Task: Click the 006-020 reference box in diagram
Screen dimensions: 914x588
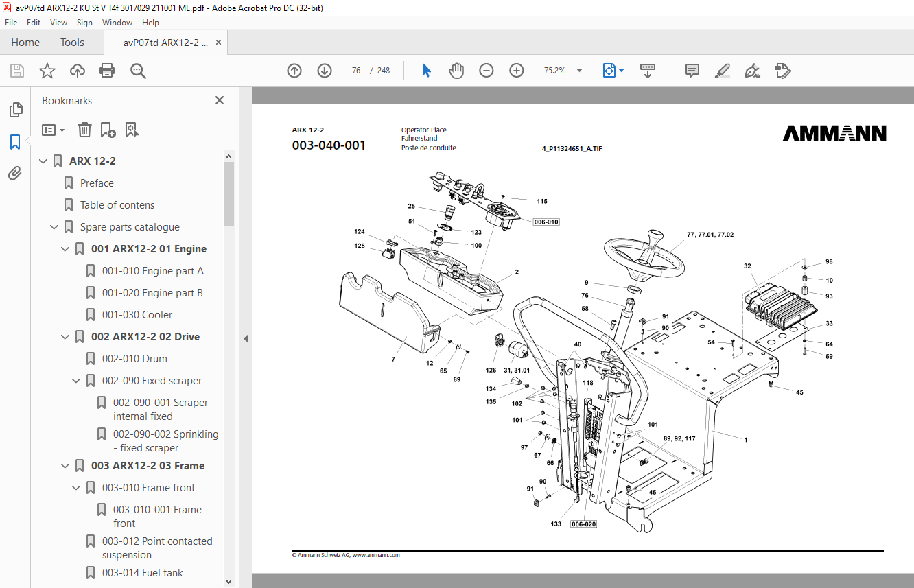Action: [583, 524]
